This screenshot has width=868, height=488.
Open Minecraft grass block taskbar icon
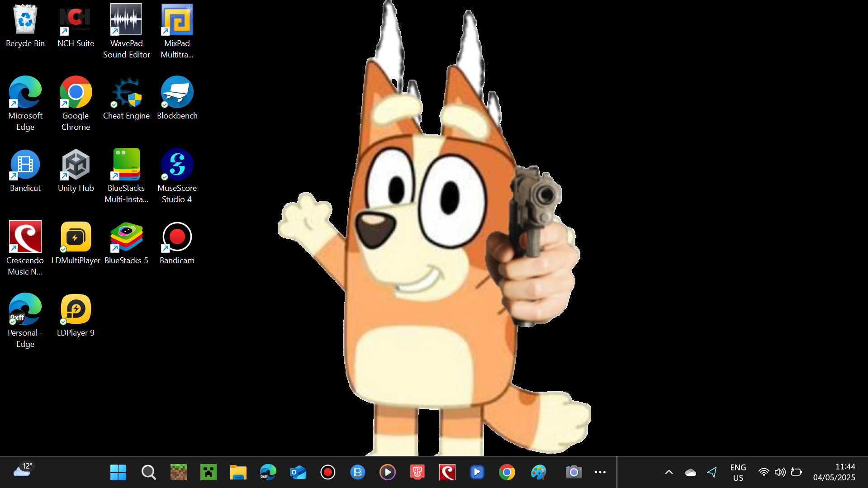[x=179, y=472]
